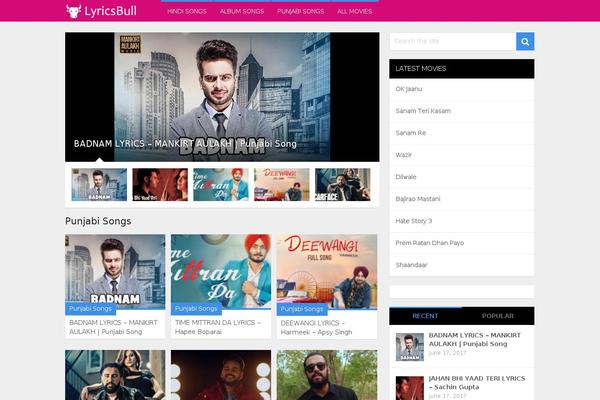Open the Time Mittran Da card image

click(x=221, y=271)
